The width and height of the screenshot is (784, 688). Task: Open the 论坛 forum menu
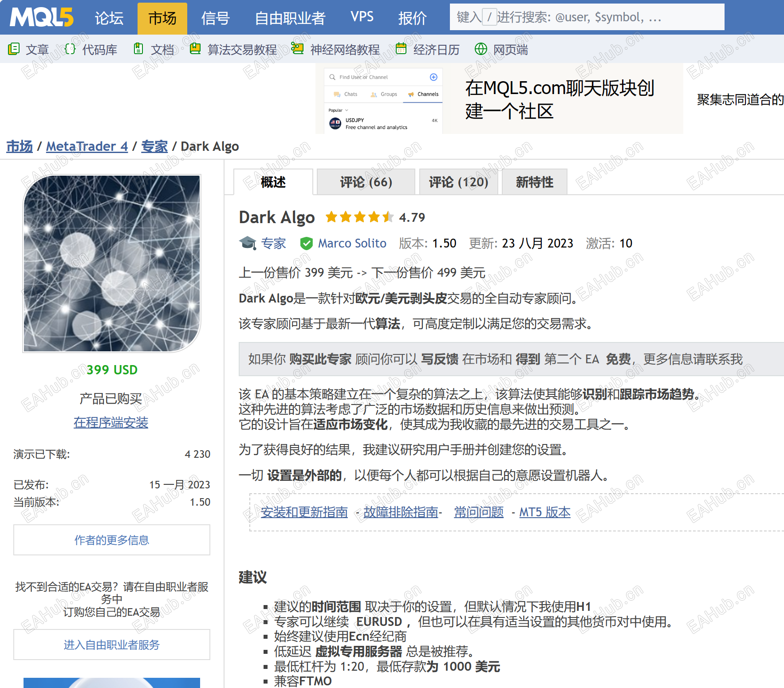(109, 18)
